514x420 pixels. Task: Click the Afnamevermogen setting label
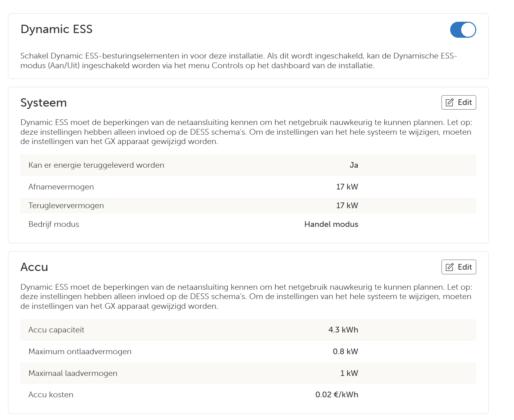(x=61, y=187)
